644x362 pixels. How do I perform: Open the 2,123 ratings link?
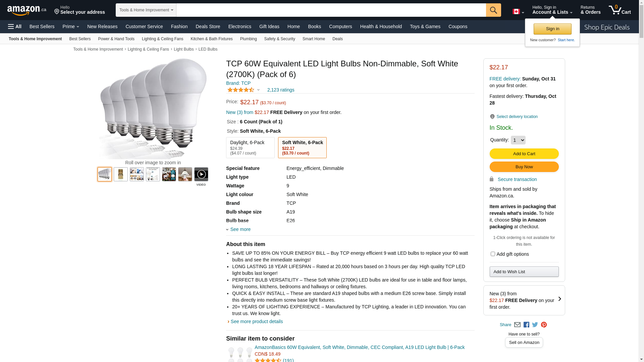(281, 90)
